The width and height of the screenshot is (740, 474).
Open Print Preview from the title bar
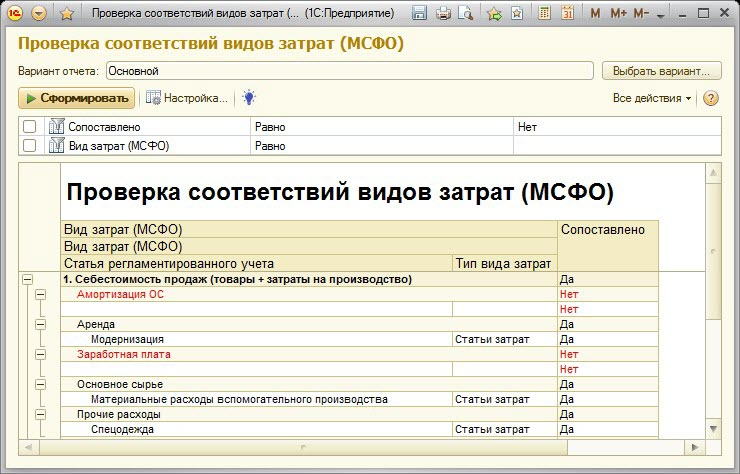coord(464,14)
